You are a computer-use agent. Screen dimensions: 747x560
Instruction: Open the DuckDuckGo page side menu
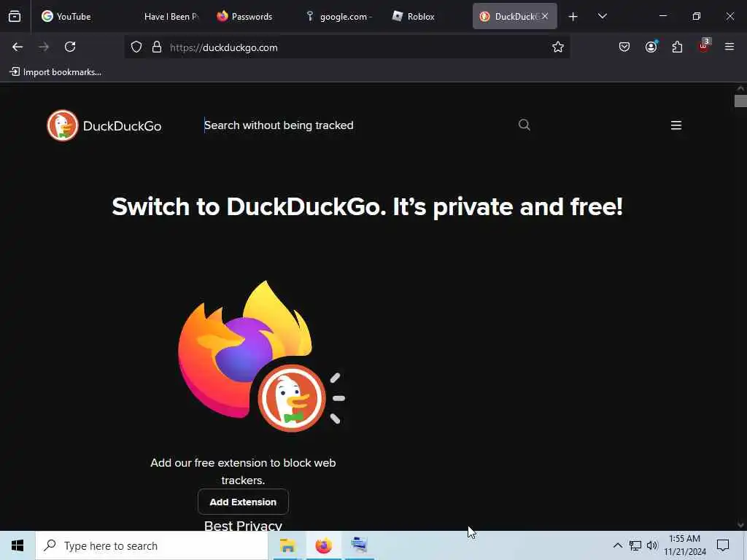tap(676, 125)
